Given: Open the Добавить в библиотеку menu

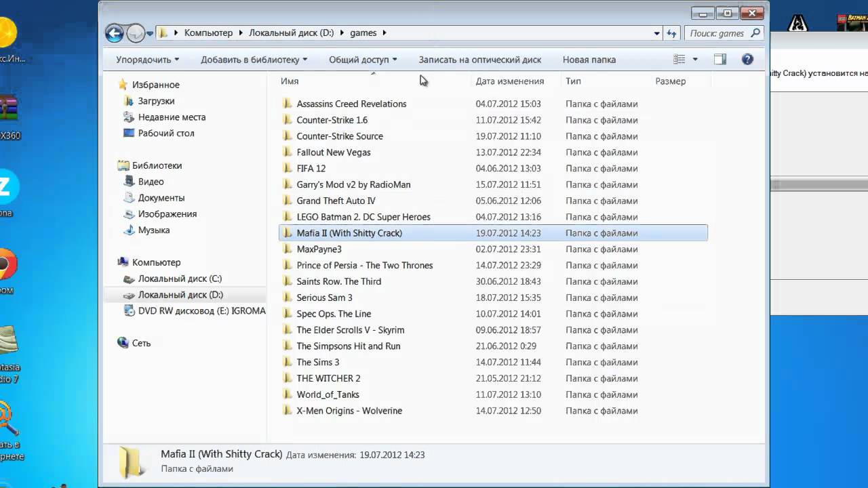Looking at the screenshot, I should 254,60.
